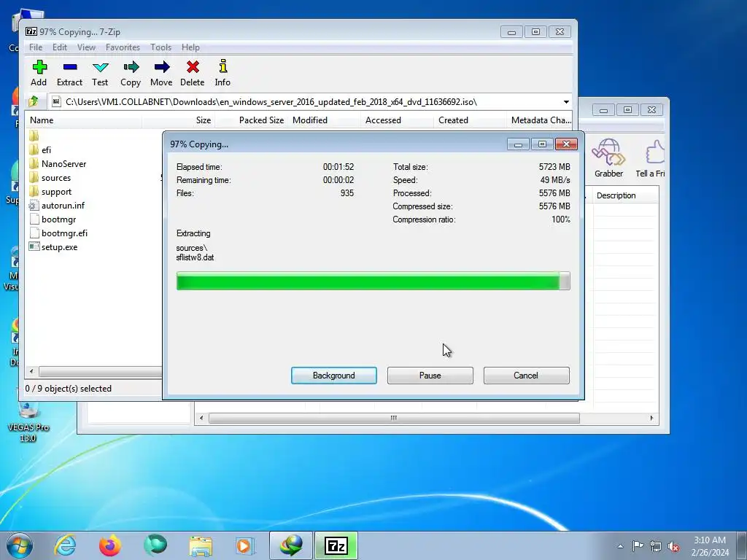Switch to Internet Download Manager taskbar button
Image resolution: width=747 pixels, height=560 pixels.
pyautogui.click(x=291, y=545)
